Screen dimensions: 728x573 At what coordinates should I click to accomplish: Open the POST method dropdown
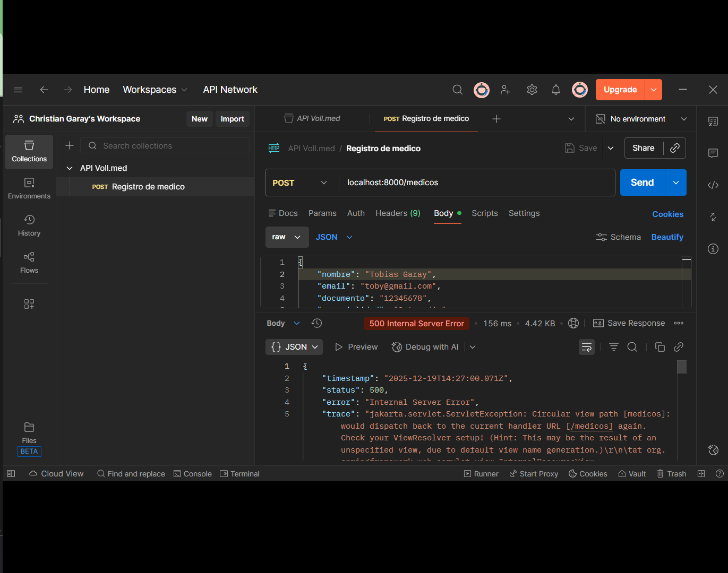[x=300, y=183]
